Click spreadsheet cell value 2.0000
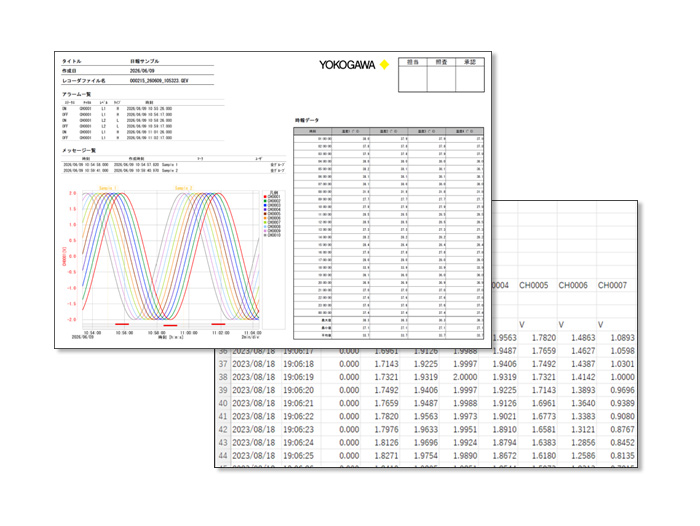Viewport: 700px width, 526px height. click(465, 377)
